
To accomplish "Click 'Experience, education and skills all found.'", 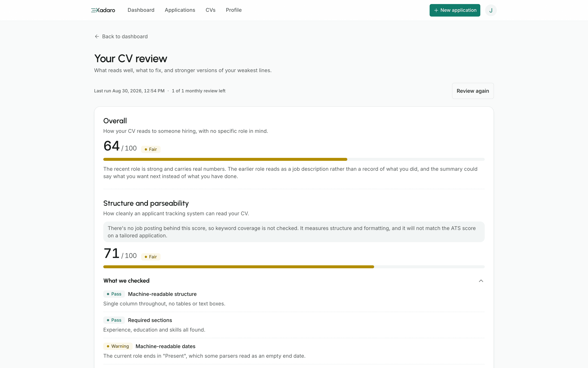I will pyautogui.click(x=154, y=330).
